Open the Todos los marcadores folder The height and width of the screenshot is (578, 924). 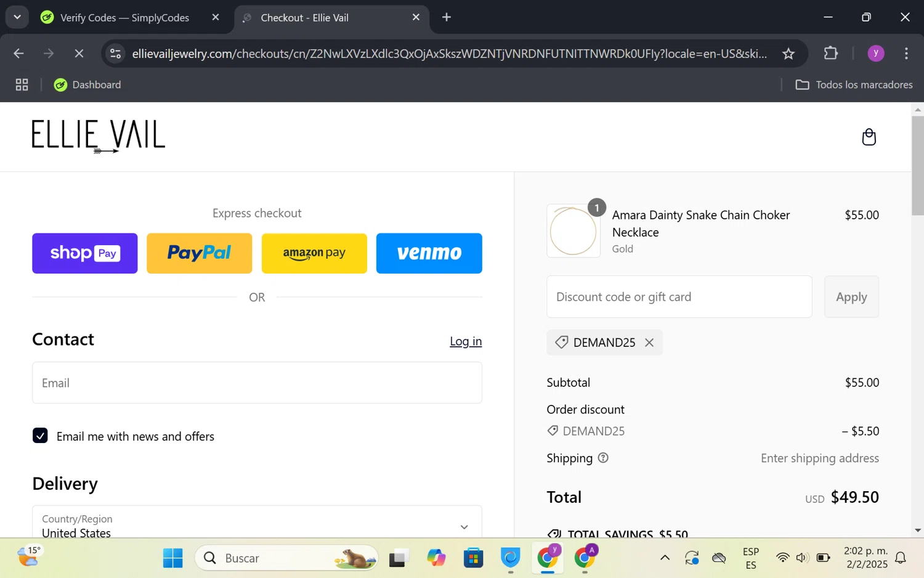[x=854, y=84]
